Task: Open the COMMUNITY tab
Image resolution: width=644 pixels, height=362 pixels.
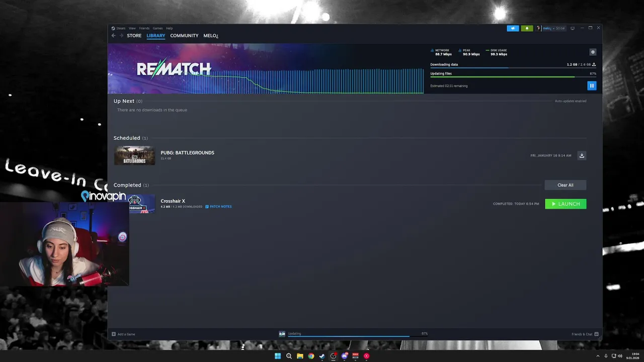Action: [184, 36]
